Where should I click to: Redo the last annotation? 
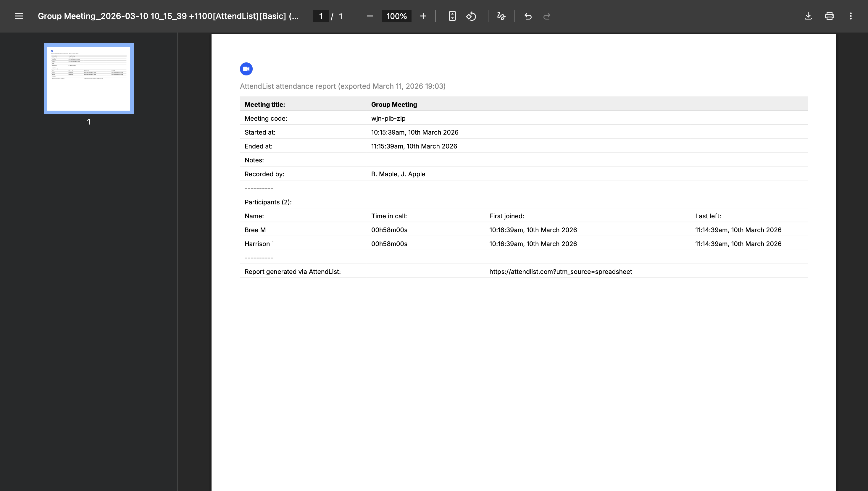point(547,16)
